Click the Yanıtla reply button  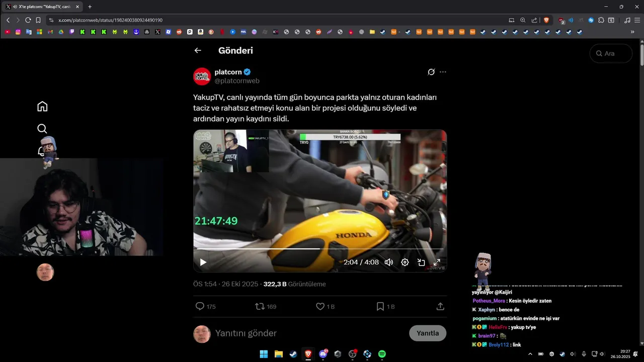428,333
